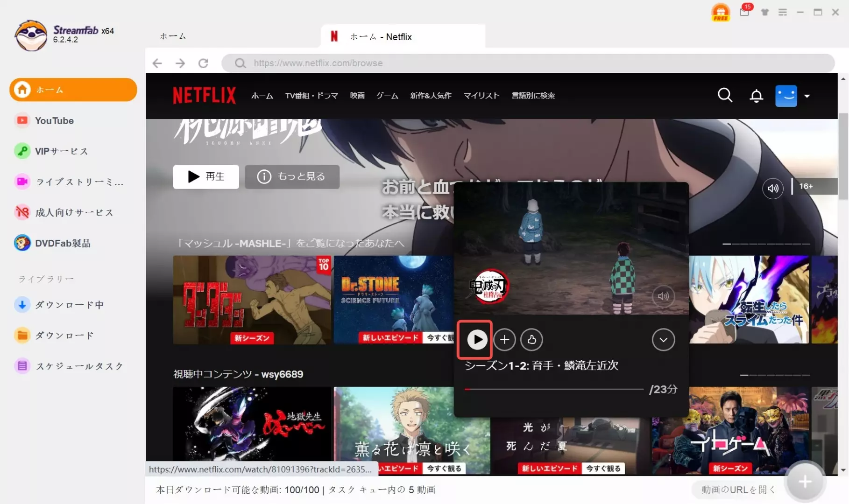Select ホーム in the StreamFab sidebar
This screenshot has width=849, height=504.
pyautogui.click(x=73, y=90)
